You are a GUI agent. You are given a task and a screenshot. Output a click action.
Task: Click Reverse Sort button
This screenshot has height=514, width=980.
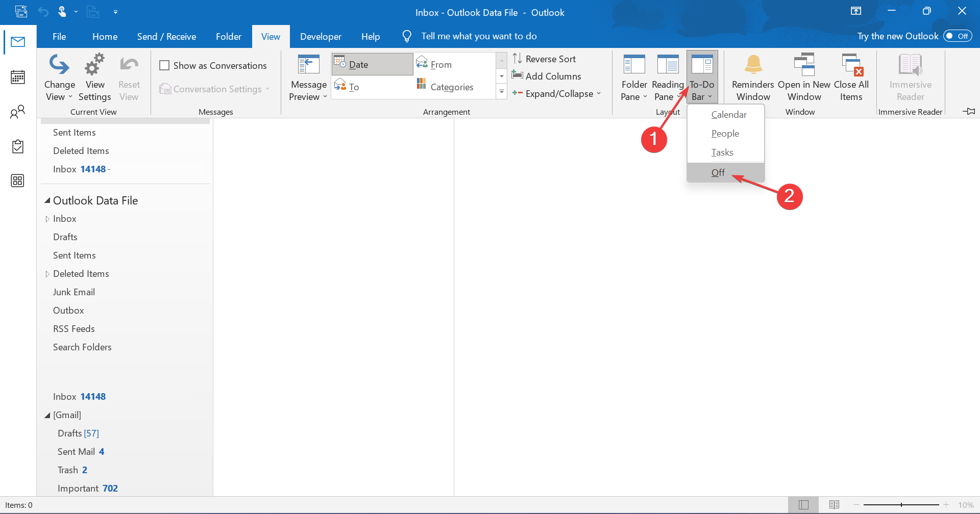point(544,59)
